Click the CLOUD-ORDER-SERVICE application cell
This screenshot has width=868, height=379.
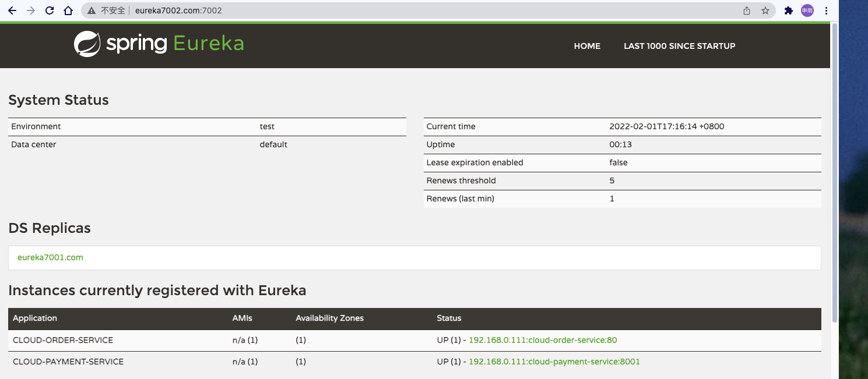pos(63,340)
